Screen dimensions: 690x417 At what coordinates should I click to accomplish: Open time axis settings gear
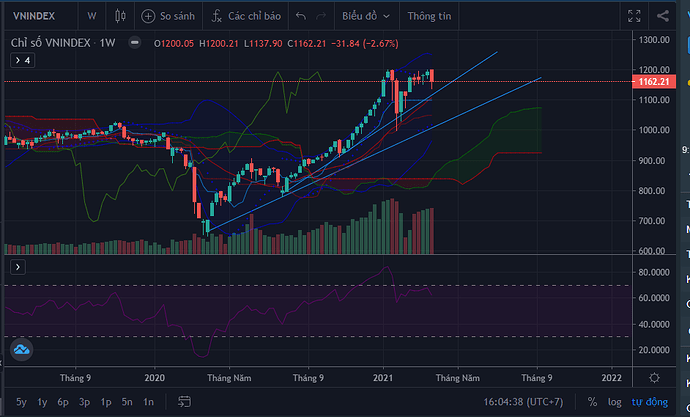pos(653,378)
